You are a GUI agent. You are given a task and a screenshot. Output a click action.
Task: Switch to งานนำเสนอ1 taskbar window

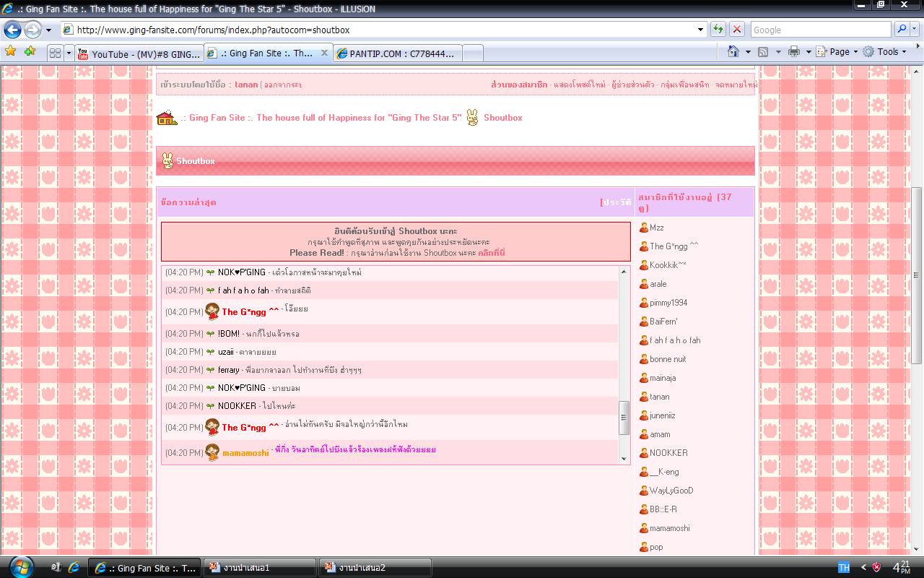click(x=259, y=568)
